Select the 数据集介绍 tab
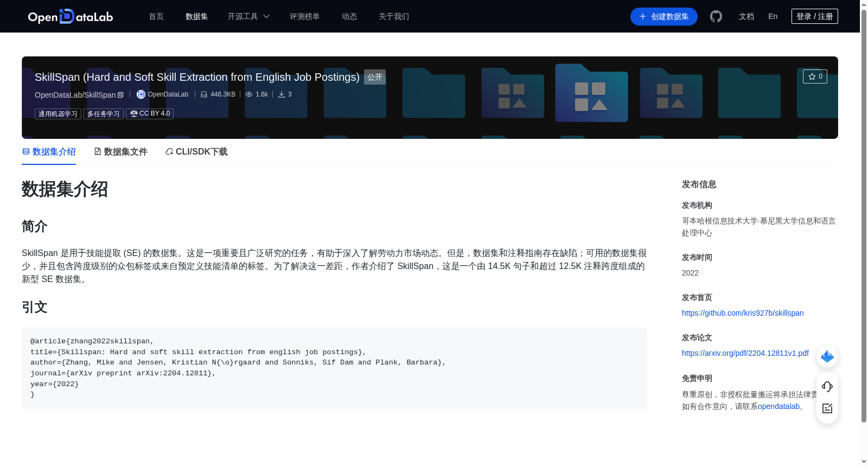 (49, 152)
